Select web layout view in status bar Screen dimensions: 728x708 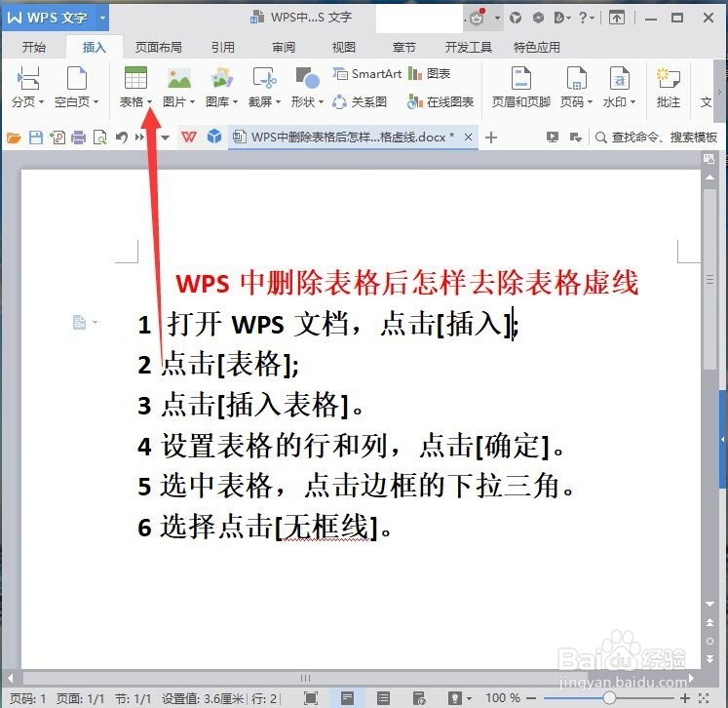pyautogui.click(x=419, y=698)
